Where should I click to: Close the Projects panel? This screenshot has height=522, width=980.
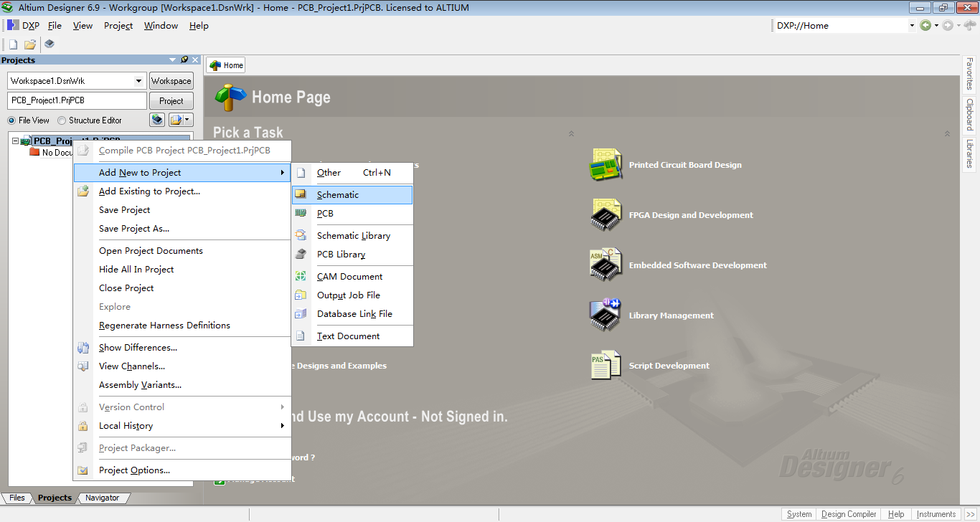pos(195,60)
